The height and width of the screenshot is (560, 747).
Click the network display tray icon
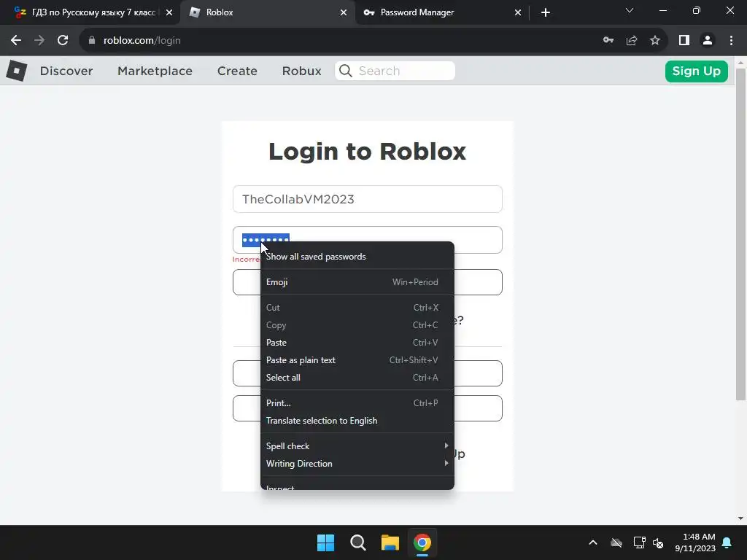639,542
